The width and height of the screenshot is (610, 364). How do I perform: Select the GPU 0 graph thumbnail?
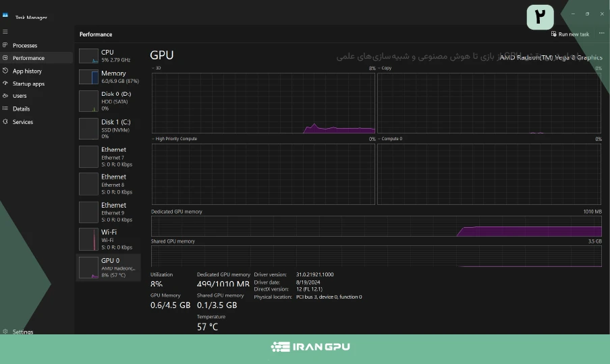(x=88, y=268)
